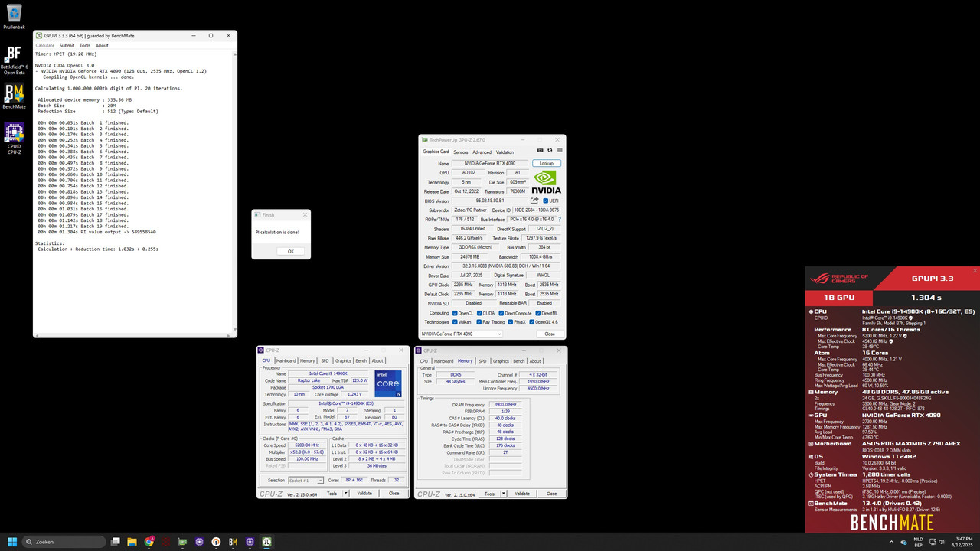Screen dimensions: 980x551
Task: Switch to the Advanced tab in GPU-Z
Action: (482, 152)
